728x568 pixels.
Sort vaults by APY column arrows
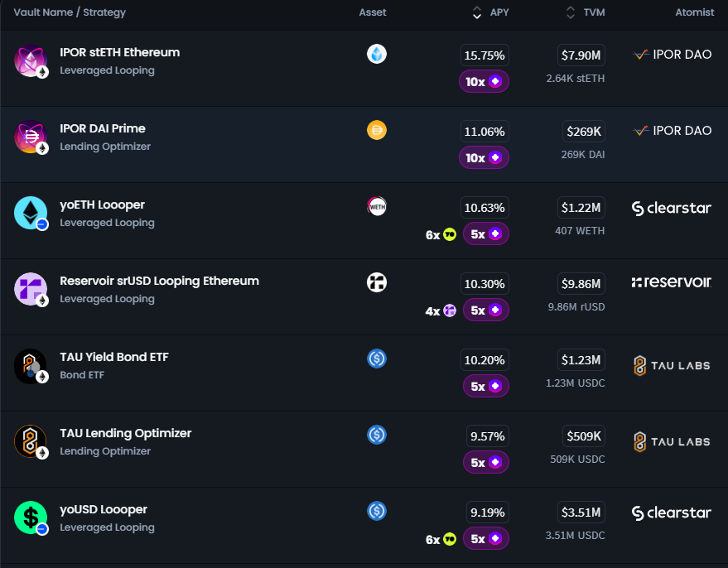click(477, 12)
